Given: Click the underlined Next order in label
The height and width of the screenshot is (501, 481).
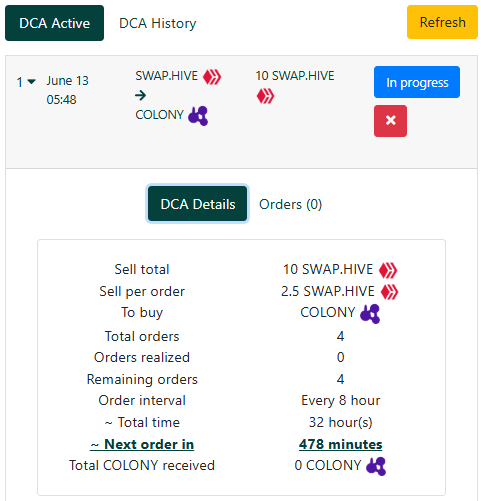Looking at the screenshot, I should (142, 444).
